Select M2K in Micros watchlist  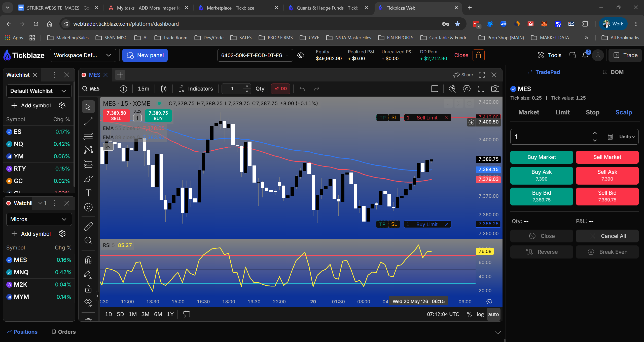[x=39, y=285]
